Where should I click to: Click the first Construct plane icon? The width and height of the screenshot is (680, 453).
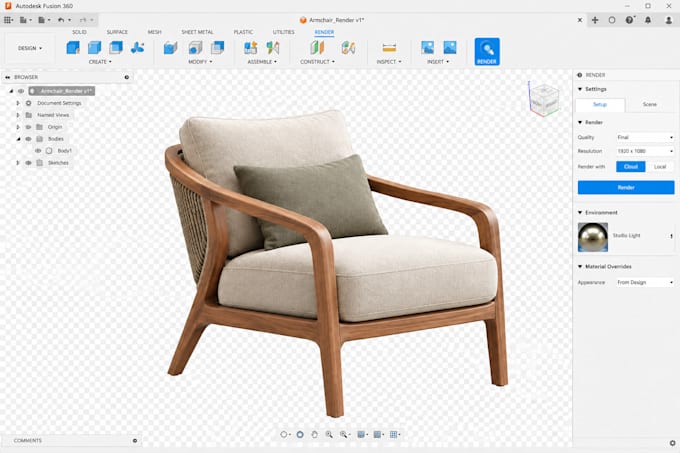317,47
